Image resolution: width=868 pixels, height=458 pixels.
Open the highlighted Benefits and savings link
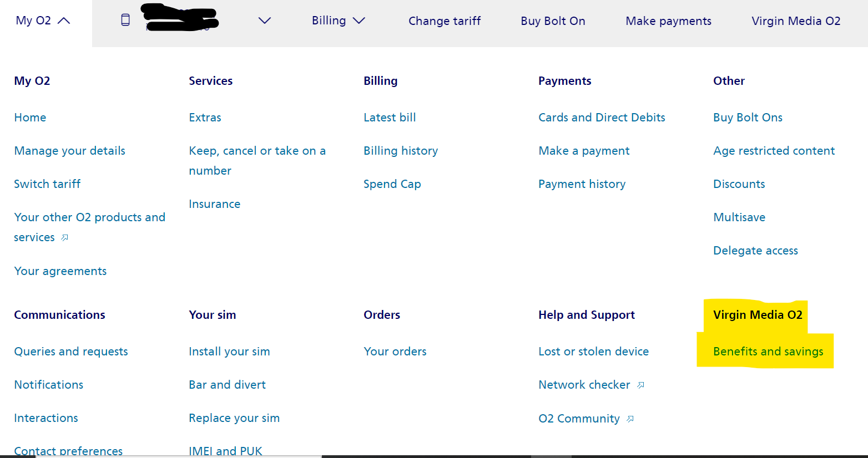pos(768,351)
